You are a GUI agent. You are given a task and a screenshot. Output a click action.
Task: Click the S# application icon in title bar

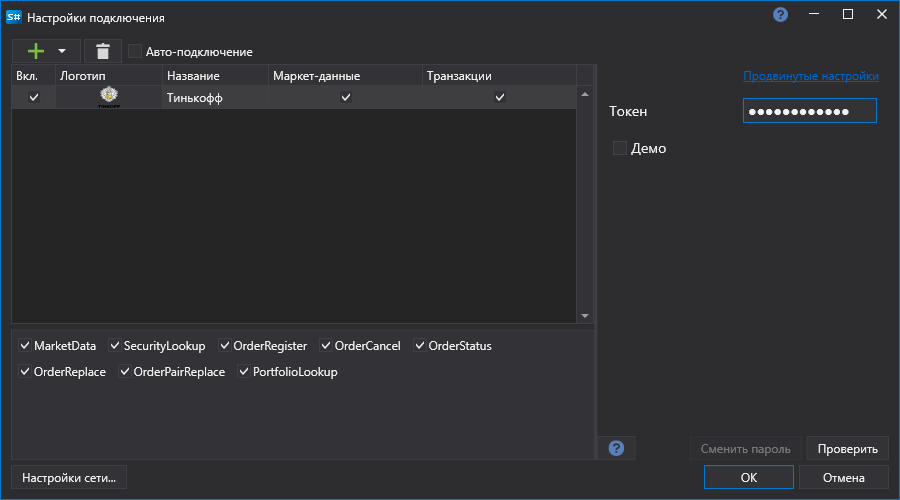coord(13,17)
